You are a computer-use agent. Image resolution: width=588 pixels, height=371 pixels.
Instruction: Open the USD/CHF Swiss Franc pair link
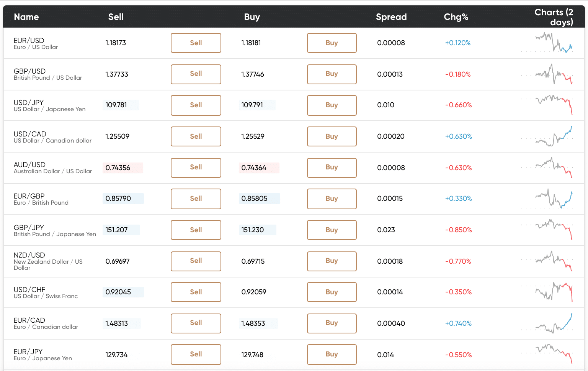tap(29, 289)
